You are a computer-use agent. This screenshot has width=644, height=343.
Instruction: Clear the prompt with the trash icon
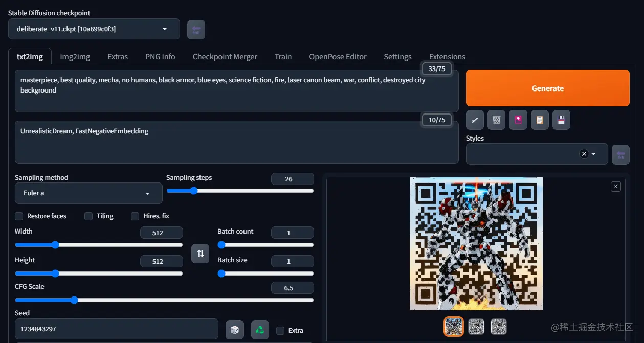click(496, 120)
